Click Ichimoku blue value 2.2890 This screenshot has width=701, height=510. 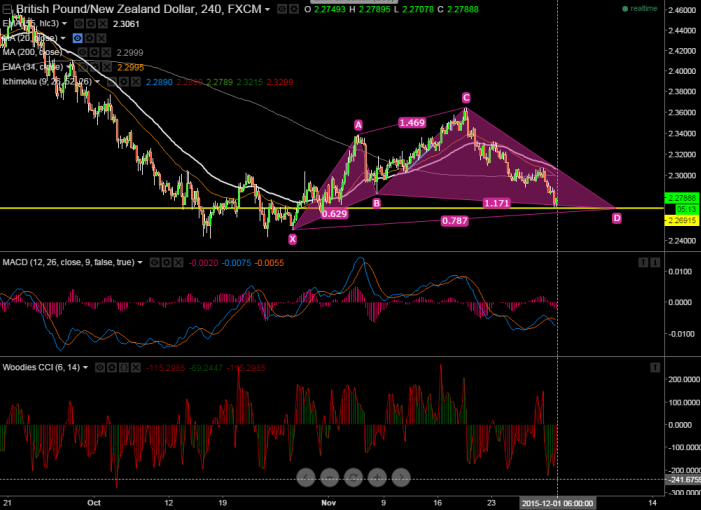[x=160, y=82]
